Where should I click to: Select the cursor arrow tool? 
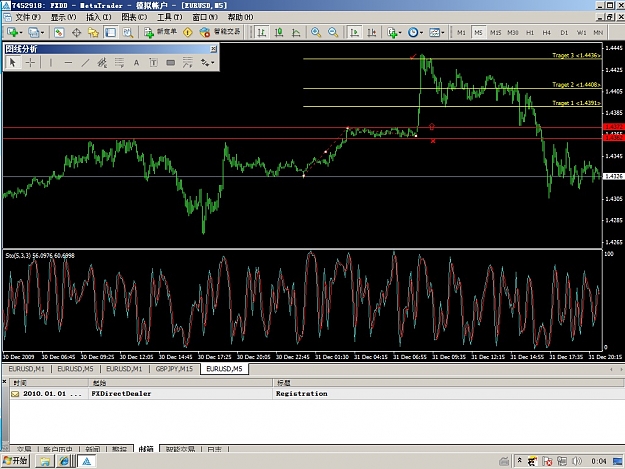pyautogui.click(x=12, y=63)
